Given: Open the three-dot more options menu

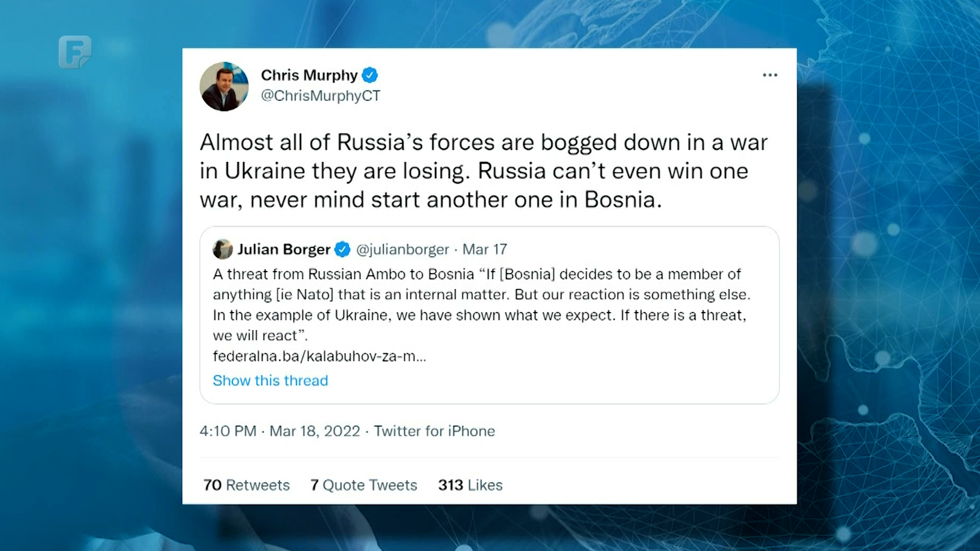Looking at the screenshot, I should point(770,75).
